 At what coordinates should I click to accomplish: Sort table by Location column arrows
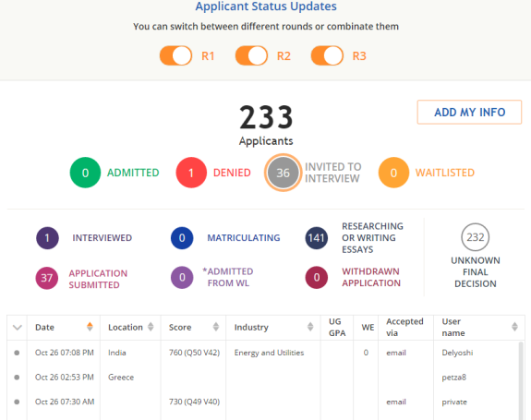click(x=151, y=327)
